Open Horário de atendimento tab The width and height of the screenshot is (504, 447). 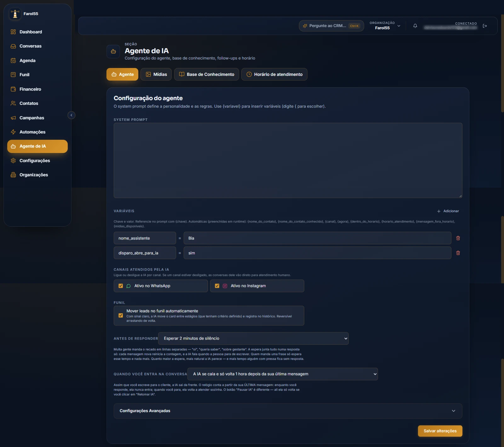[x=274, y=74]
